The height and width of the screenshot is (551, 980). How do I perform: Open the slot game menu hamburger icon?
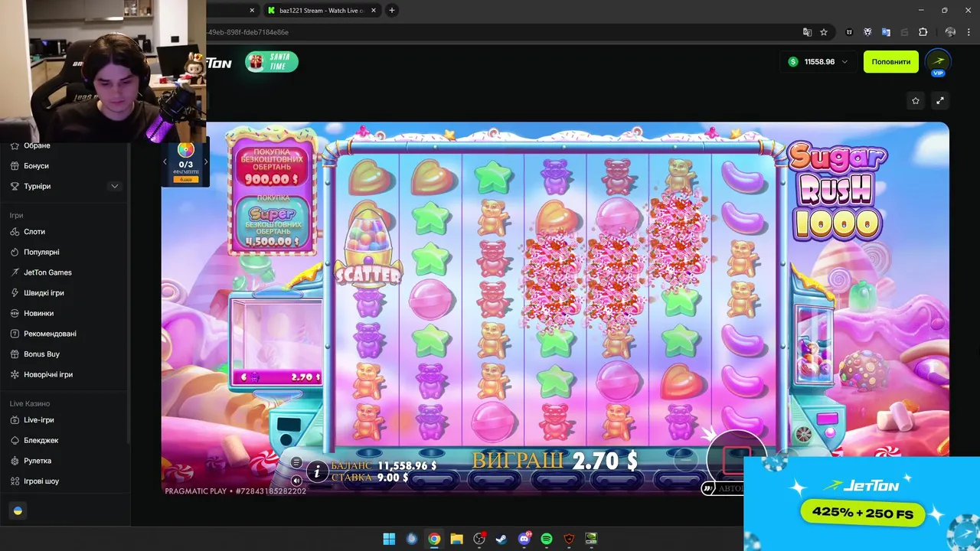tap(296, 462)
